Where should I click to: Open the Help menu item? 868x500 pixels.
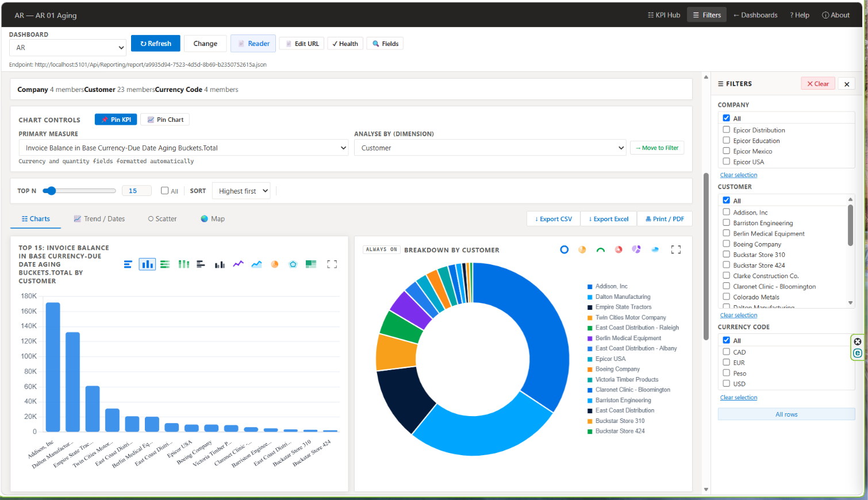[800, 15]
